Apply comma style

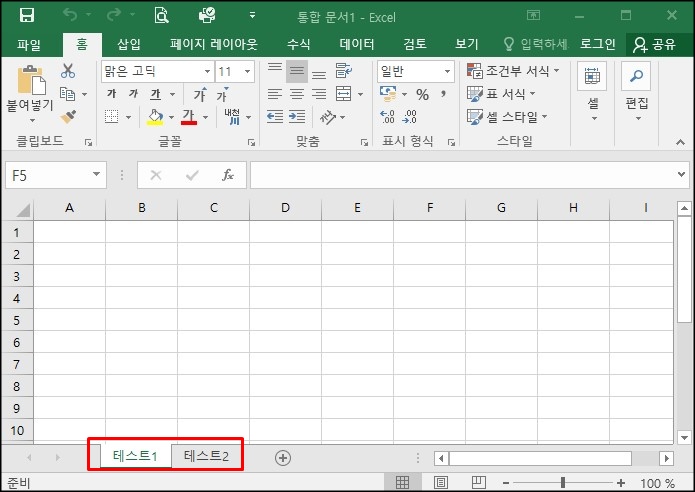443,94
